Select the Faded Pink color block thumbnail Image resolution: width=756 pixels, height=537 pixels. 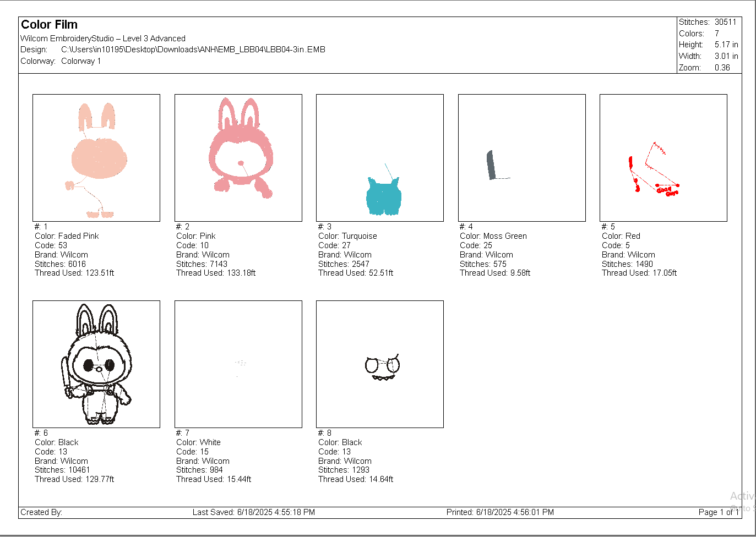[x=96, y=158]
